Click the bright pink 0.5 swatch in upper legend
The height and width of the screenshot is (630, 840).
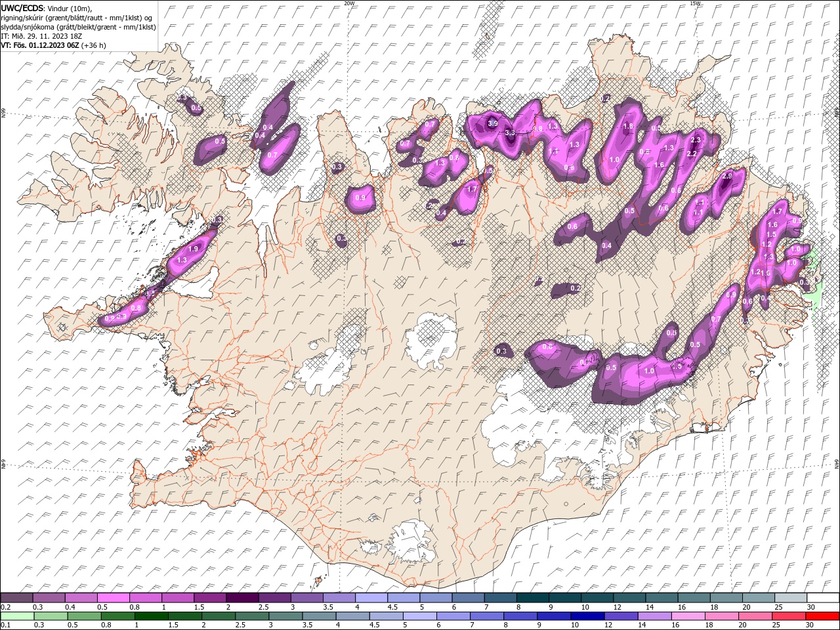pos(114,598)
